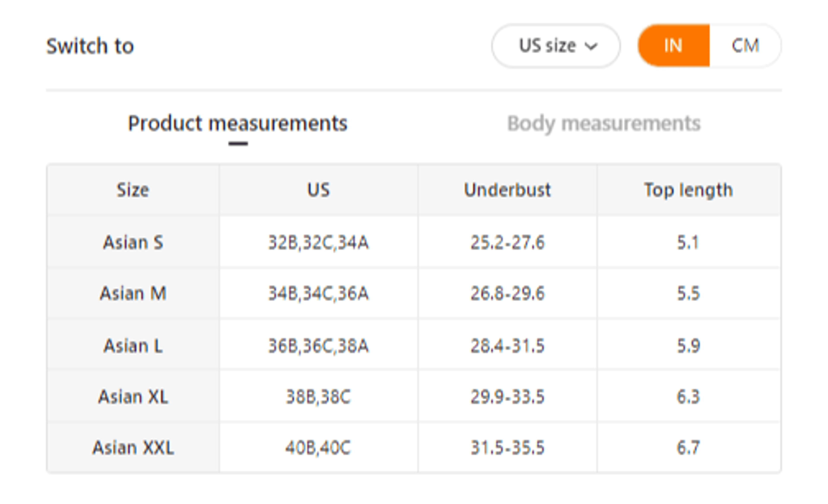Click the 34B,34C,36A cell
This screenshot has height=504, width=828.
(318, 293)
